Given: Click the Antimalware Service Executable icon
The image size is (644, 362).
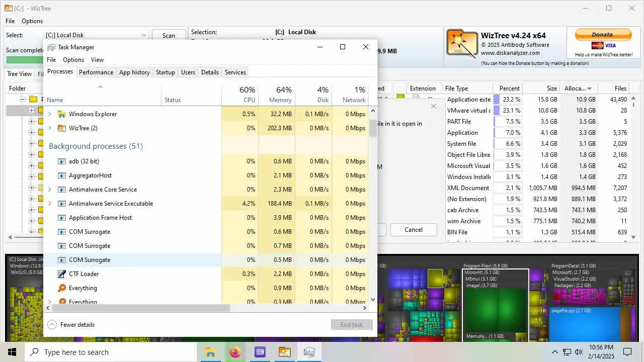Looking at the screenshot, I should tap(62, 204).
